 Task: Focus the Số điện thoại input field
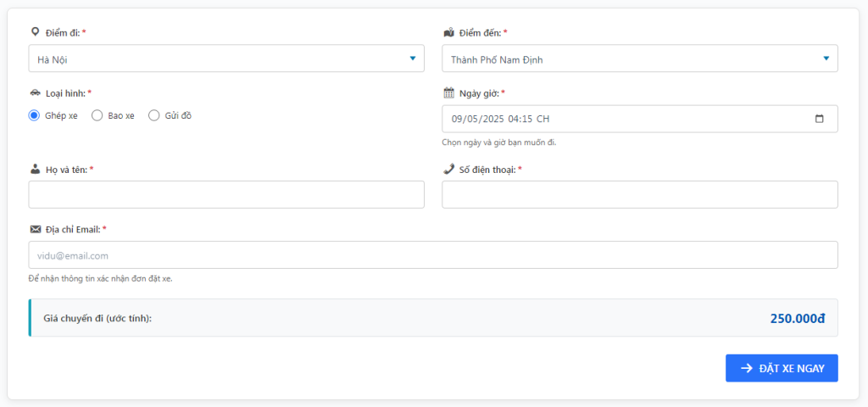(640, 194)
